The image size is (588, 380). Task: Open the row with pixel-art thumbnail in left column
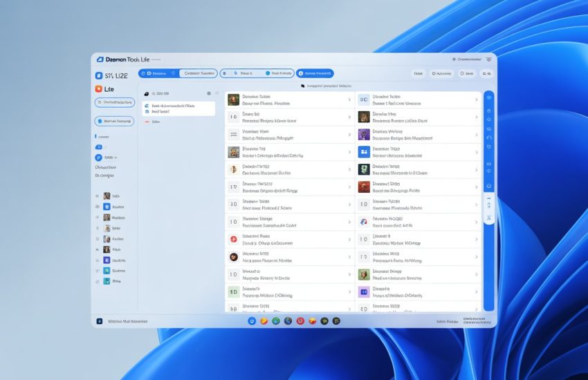tap(289, 152)
